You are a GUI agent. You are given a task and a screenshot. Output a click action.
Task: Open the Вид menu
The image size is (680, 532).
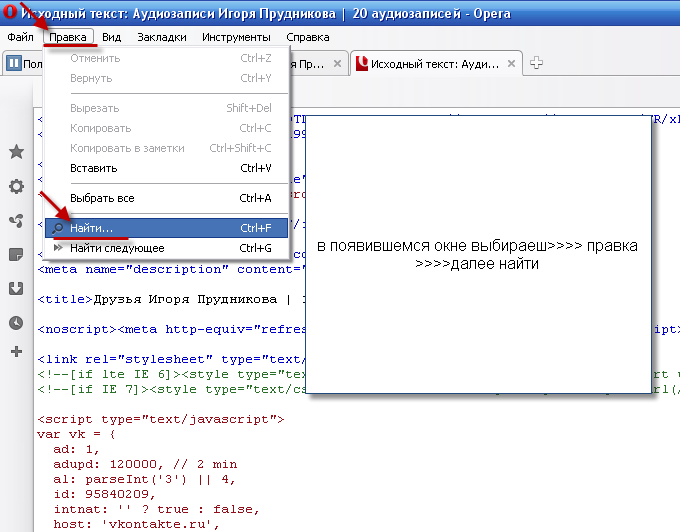tap(111, 37)
